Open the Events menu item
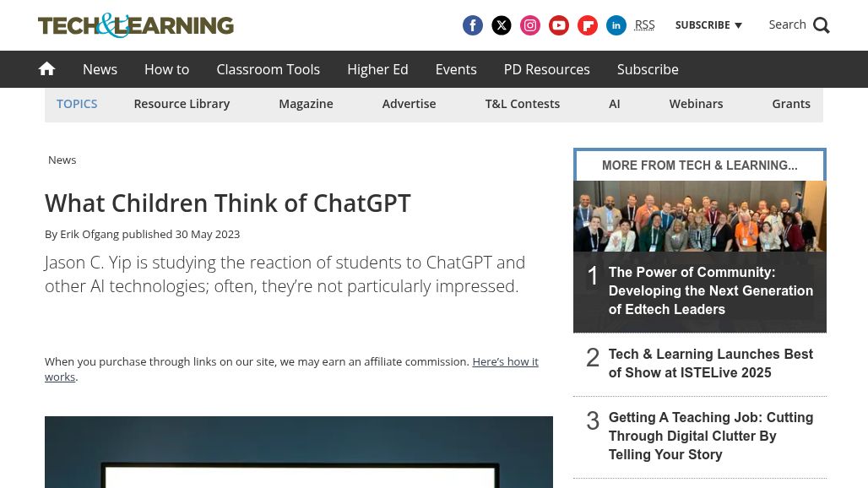This screenshot has width=868, height=488. point(456,69)
